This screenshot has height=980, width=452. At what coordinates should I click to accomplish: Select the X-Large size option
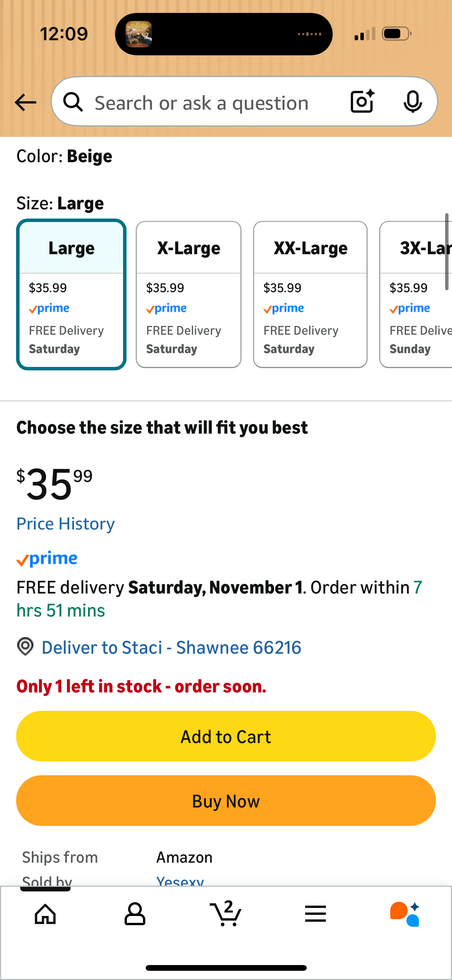point(189,294)
